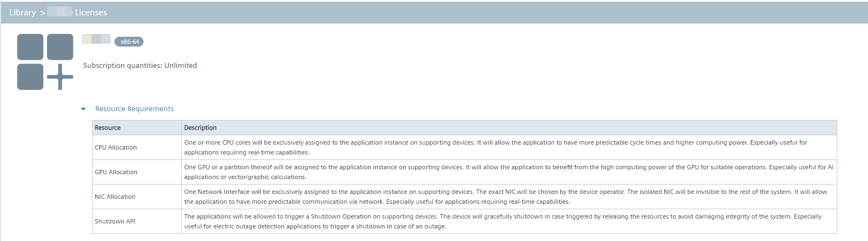The width and height of the screenshot is (868, 241).
Task: Select the GPU Allocation row
Action: tap(116, 172)
